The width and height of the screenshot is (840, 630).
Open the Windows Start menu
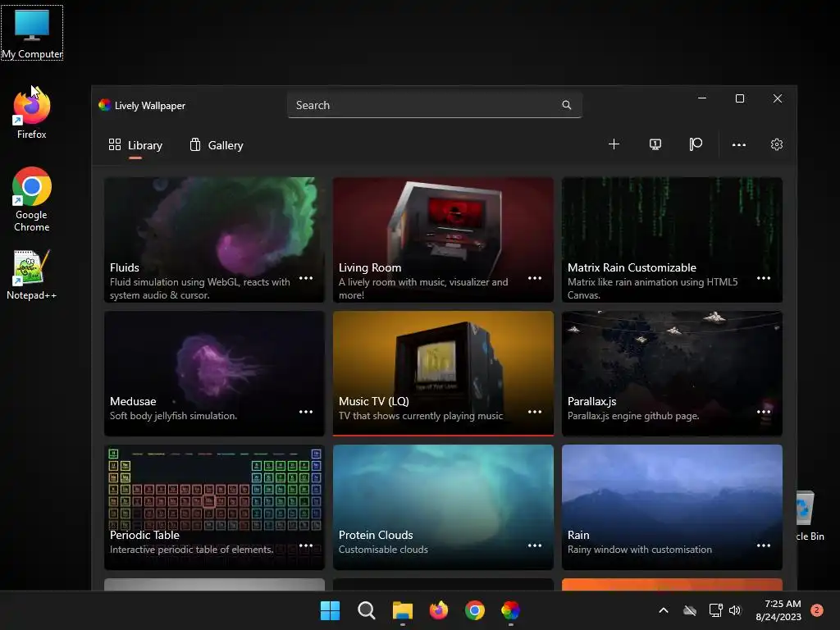click(x=330, y=610)
